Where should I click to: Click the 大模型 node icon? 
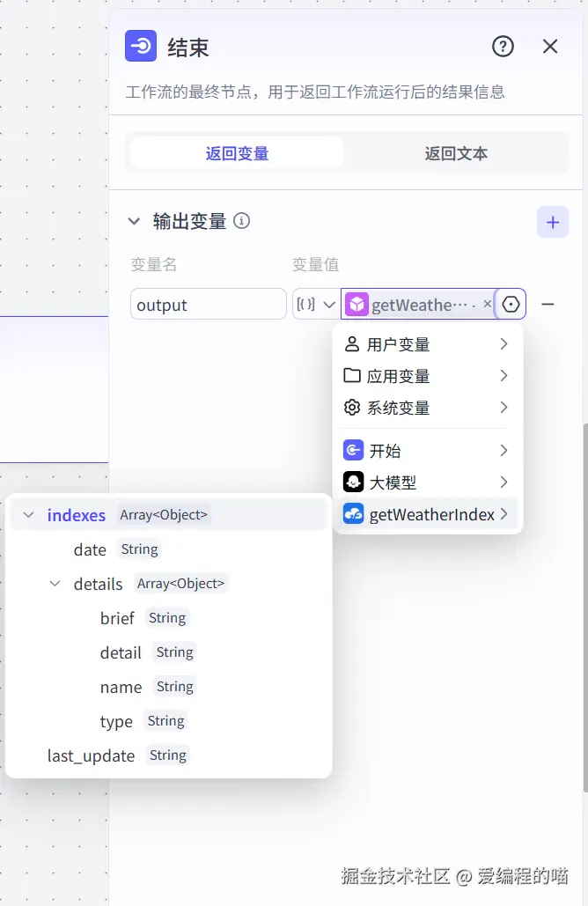[353, 482]
